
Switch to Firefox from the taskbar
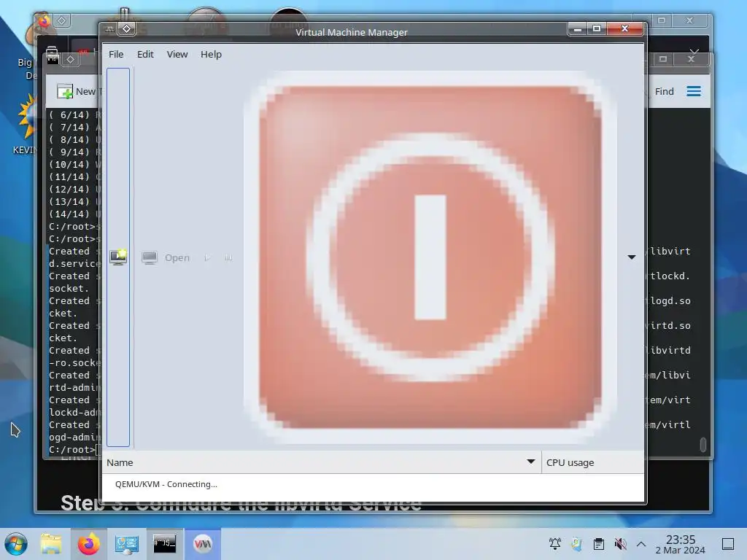[x=88, y=544]
